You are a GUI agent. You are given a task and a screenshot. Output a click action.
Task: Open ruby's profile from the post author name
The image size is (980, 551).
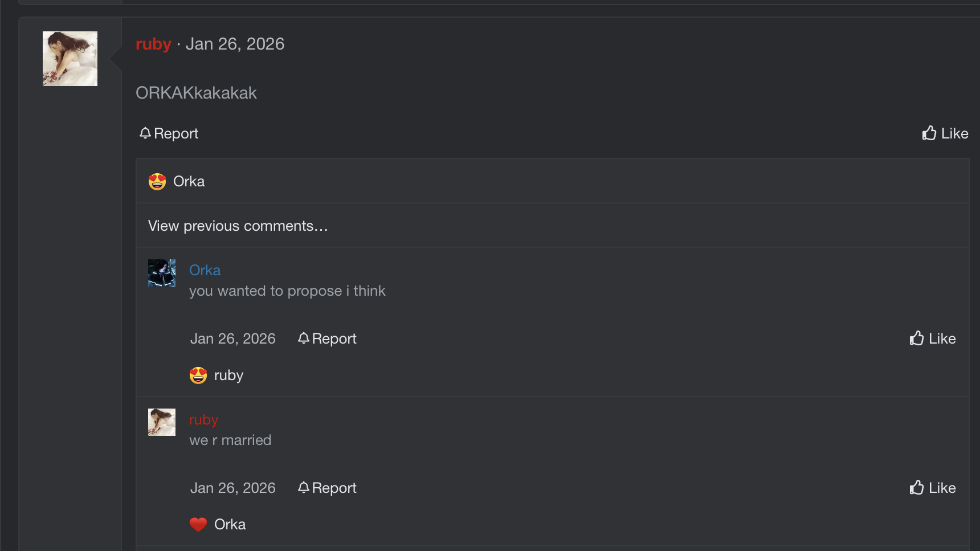pyautogui.click(x=153, y=44)
